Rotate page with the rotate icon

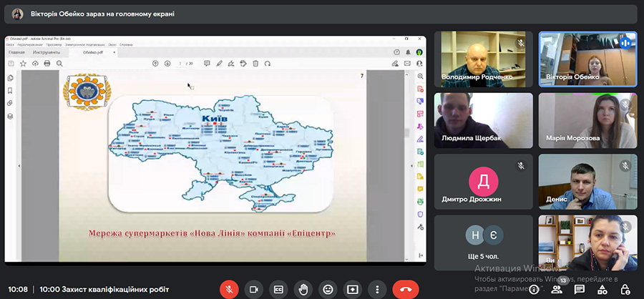tap(268, 63)
